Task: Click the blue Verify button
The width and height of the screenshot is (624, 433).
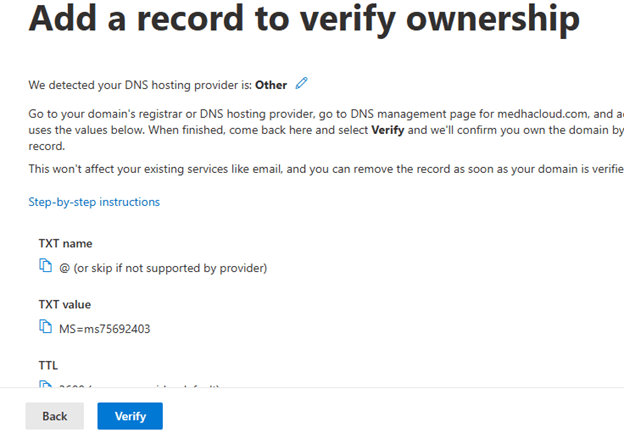Action: 130,416
